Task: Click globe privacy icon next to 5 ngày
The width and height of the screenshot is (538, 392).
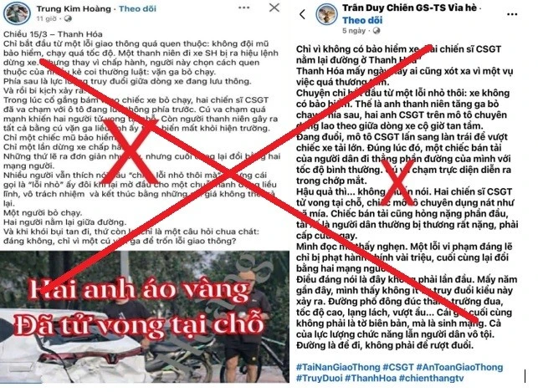Action: click(x=377, y=31)
